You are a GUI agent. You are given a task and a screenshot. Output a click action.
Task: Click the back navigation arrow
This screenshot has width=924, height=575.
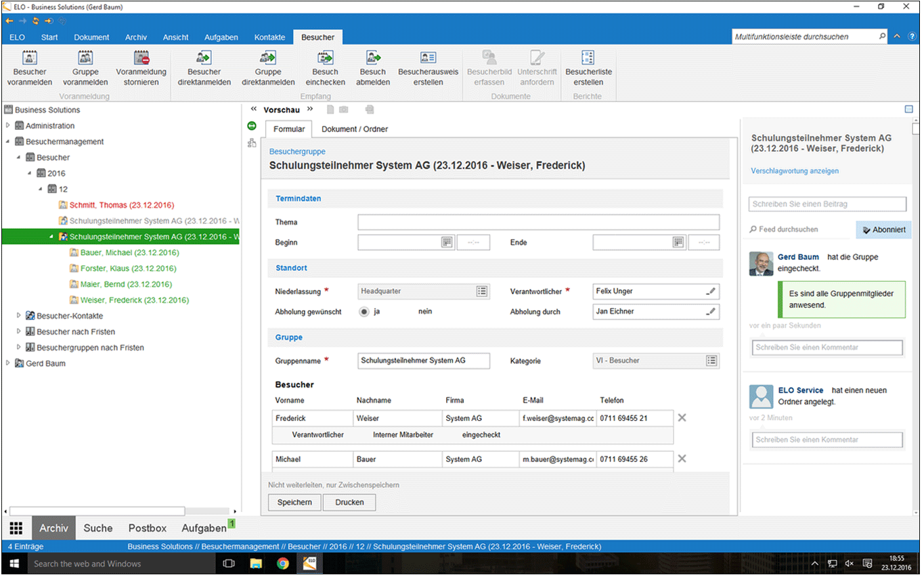point(9,21)
